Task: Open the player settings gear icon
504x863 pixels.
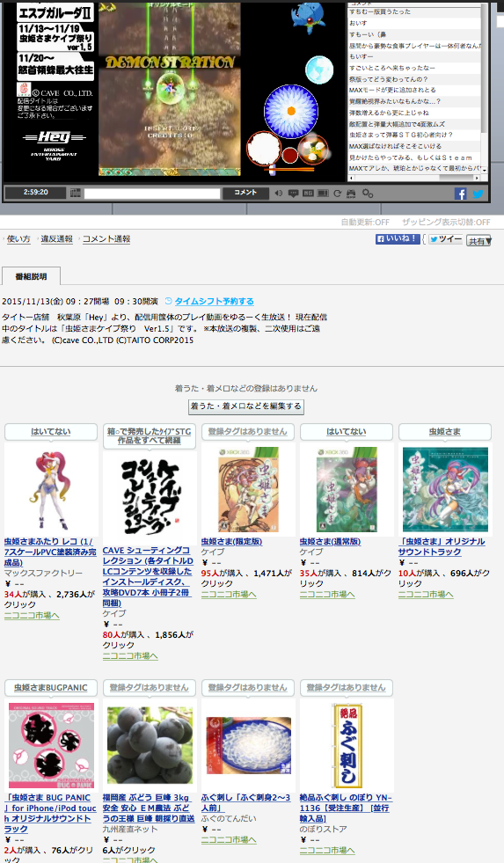Action: click(368, 194)
